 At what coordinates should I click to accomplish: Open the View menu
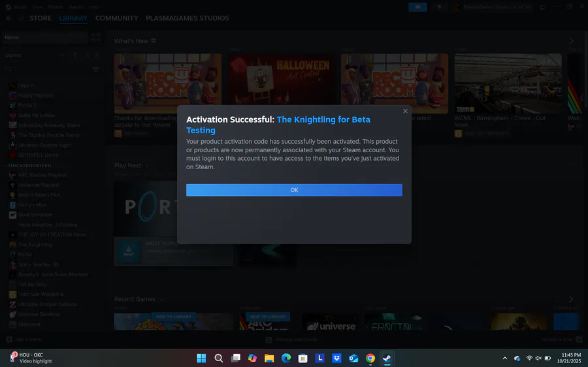click(37, 7)
